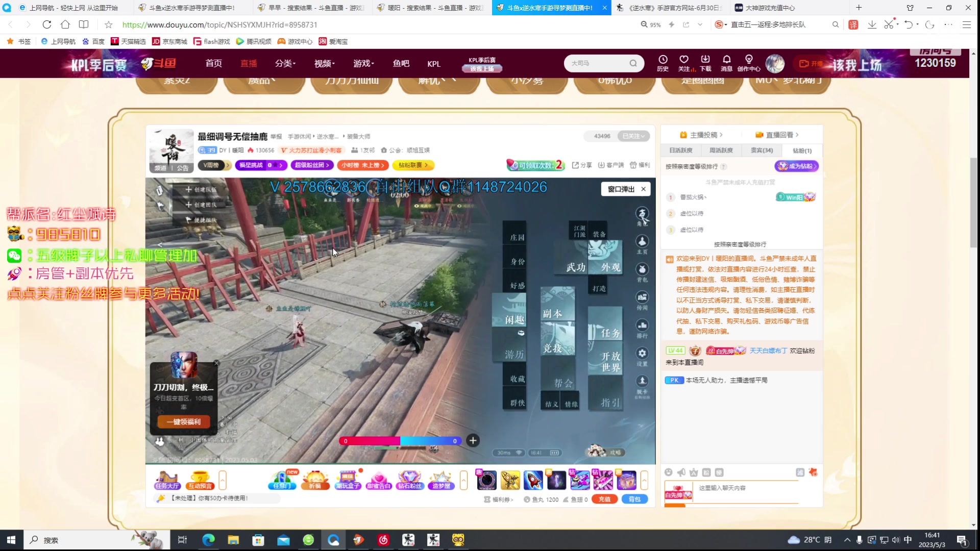Open 甜蜜告白 confession icon

point(379,480)
